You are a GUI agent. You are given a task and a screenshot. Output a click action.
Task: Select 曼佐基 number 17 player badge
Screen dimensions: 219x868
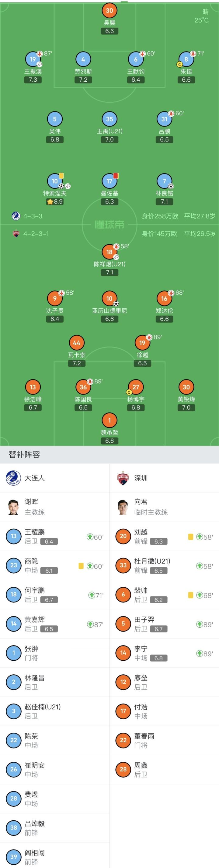tap(109, 181)
